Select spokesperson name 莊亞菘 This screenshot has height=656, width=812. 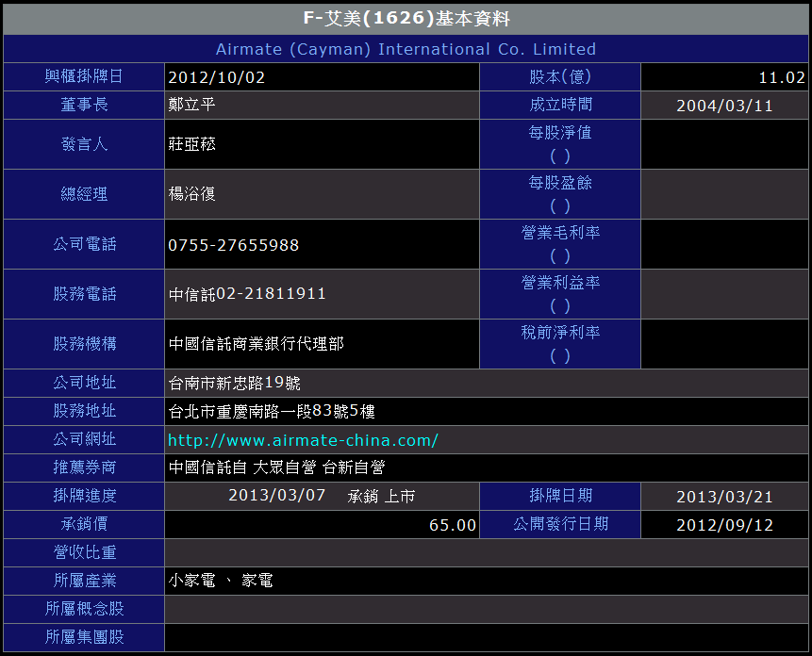tap(191, 144)
